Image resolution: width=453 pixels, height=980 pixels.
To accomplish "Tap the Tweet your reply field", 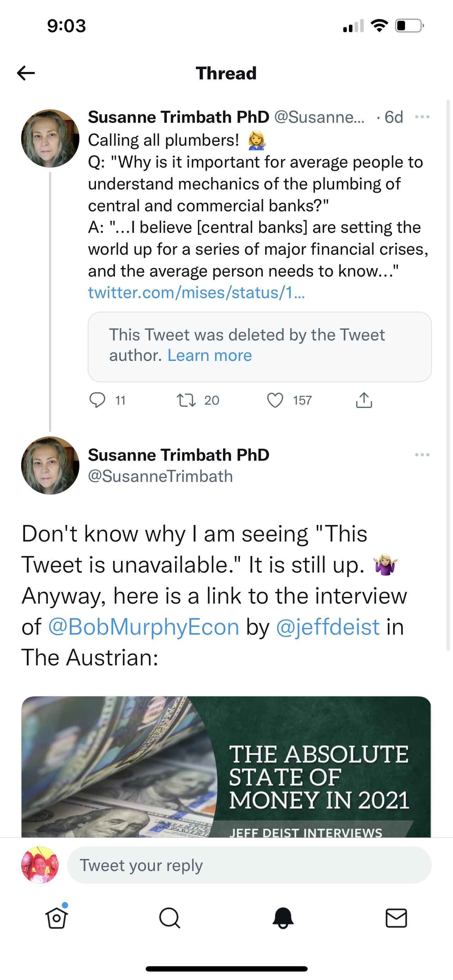I will (249, 865).
